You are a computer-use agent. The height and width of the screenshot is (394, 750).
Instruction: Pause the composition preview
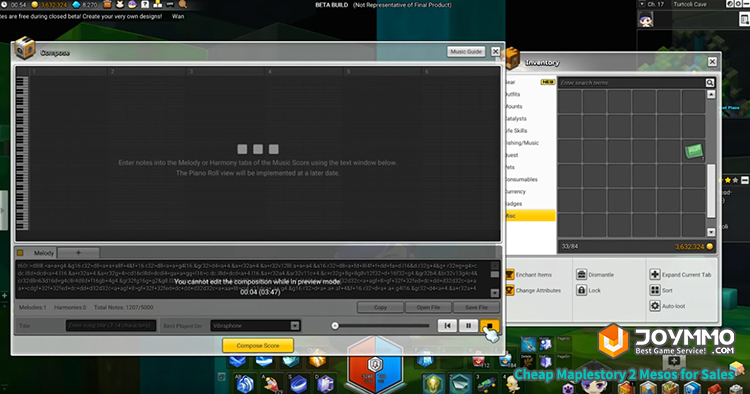pyautogui.click(x=468, y=326)
